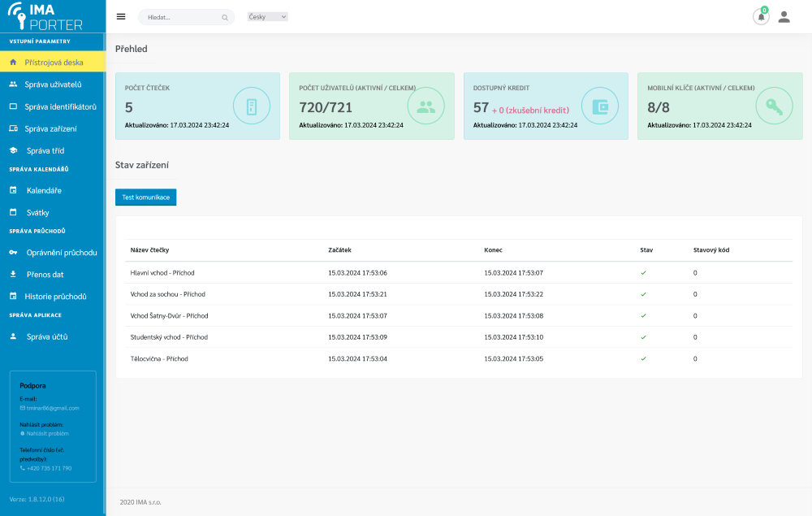Screen dimensions: 812x516
Task: Click the Nahlásit problém link
Action: click(x=47, y=434)
